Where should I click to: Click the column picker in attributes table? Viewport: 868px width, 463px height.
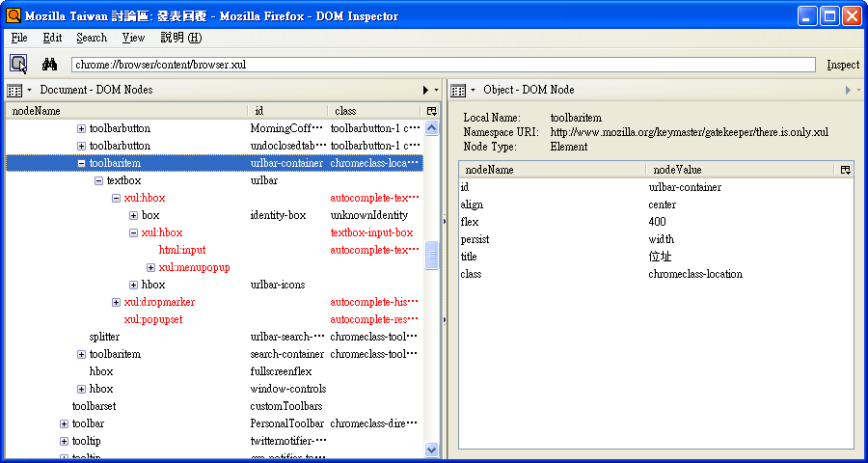846,170
